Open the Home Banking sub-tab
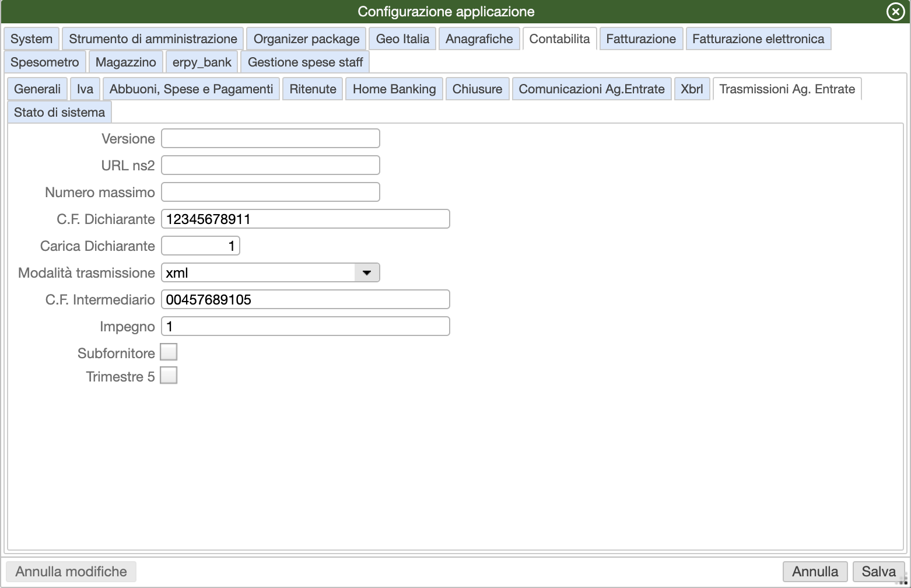Screen dimensions: 911x588 (394, 89)
